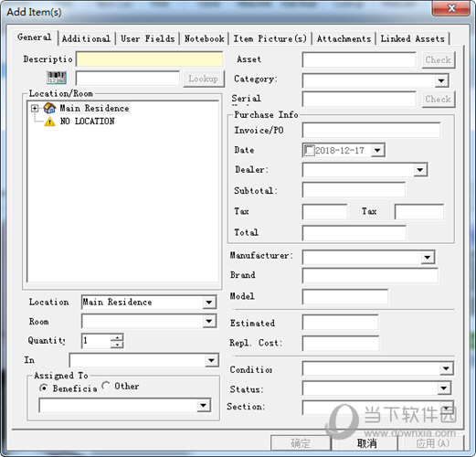
Task: Open the Item Picture(s) tab
Action: point(270,38)
